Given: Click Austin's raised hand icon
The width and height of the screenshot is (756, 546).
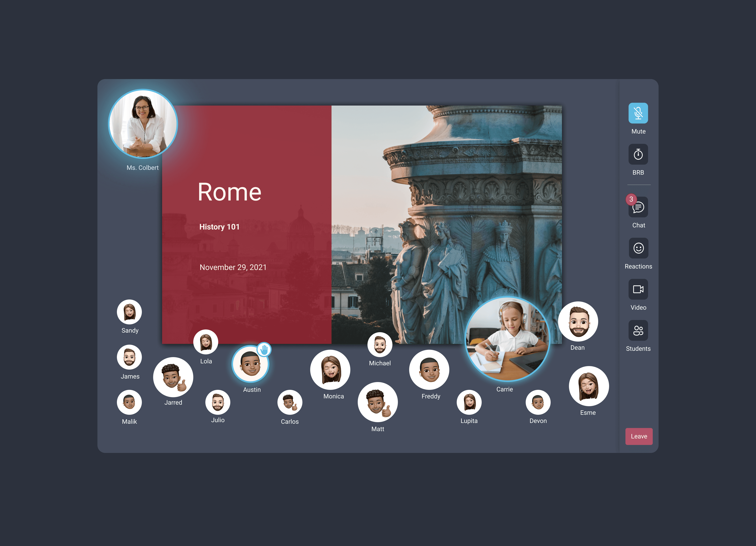Looking at the screenshot, I should click(264, 350).
